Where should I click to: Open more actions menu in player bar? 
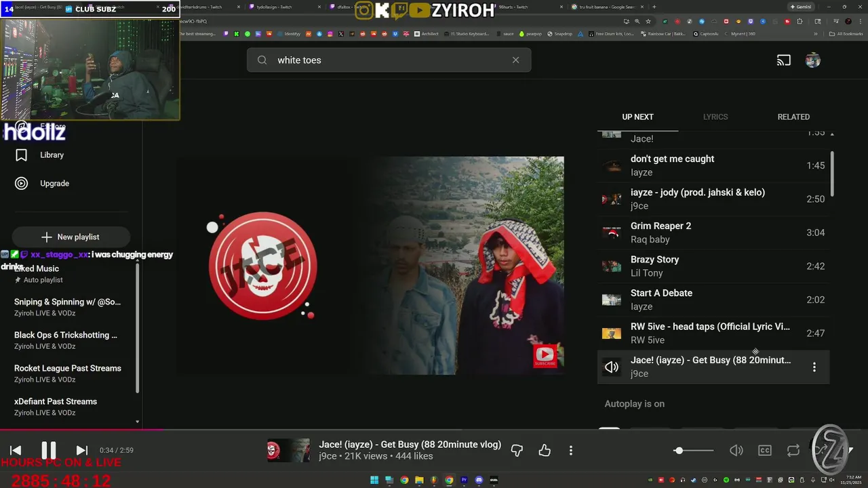pyautogui.click(x=571, y=450)
